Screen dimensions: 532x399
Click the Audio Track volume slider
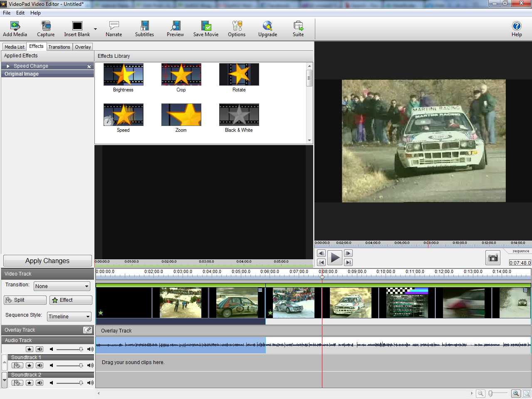pos(69,349)
